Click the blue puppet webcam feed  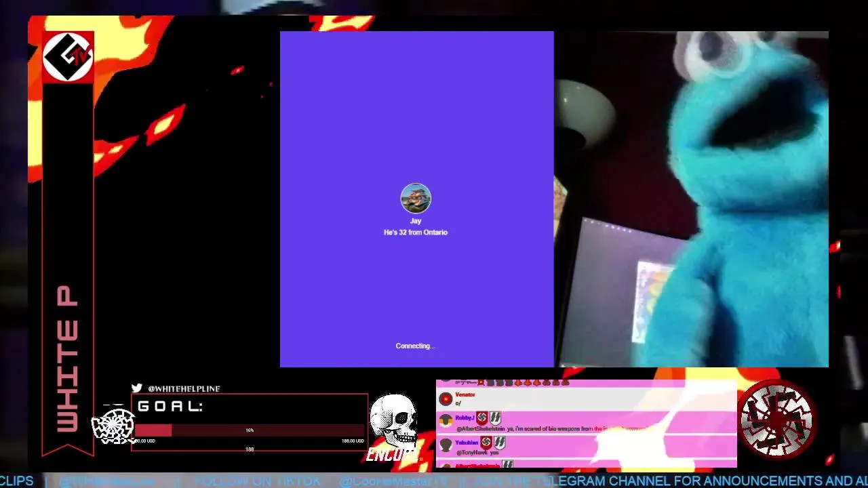691,199
